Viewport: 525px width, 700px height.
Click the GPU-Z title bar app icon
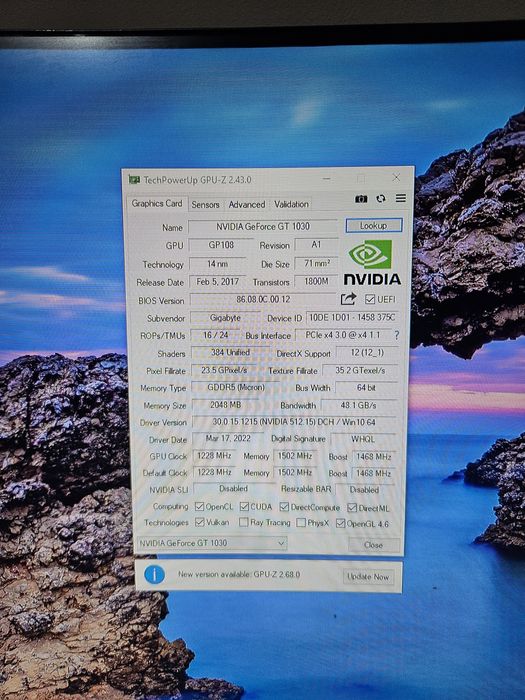[x=134, y=179]
